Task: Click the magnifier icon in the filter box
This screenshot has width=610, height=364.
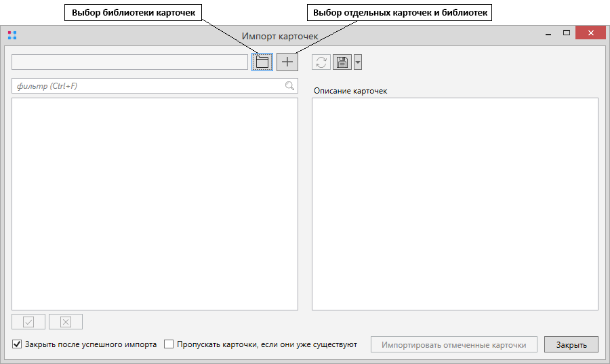Action: pos(289,86)
